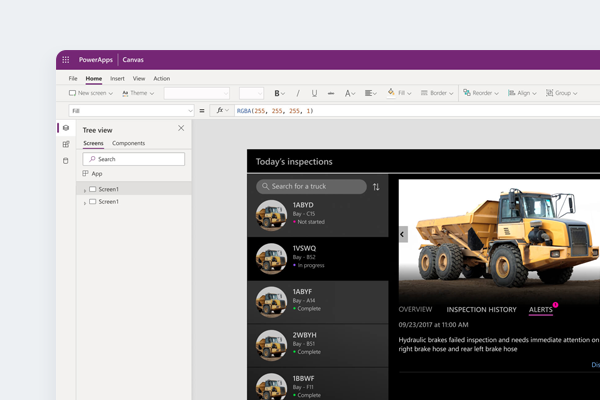
Task: Select the Tree view layers sidebar icon
Action: pos(66,128)
